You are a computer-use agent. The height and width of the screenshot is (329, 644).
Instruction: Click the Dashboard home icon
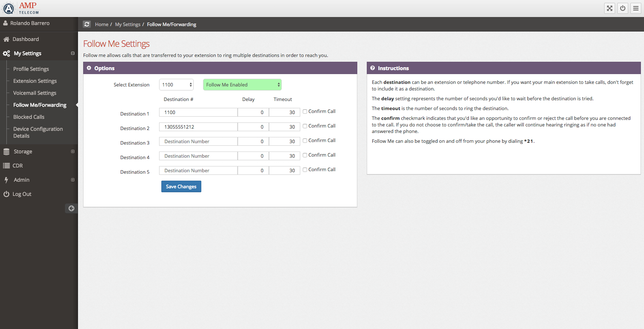6,39
